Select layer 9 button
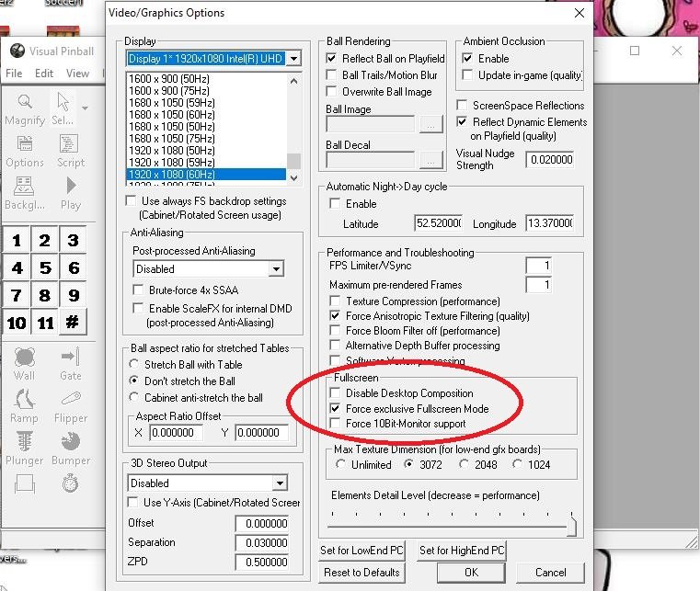 73,295
